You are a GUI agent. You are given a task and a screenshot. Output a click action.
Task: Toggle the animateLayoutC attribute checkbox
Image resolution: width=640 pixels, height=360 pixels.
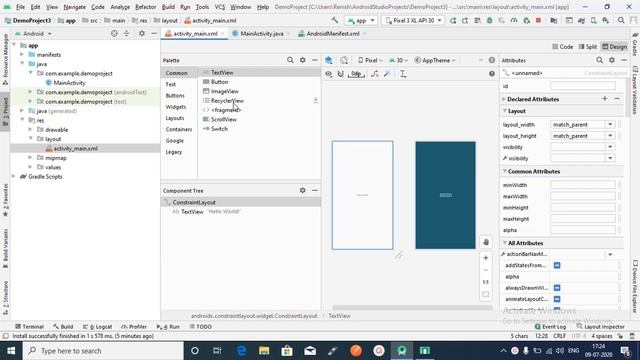557,299
